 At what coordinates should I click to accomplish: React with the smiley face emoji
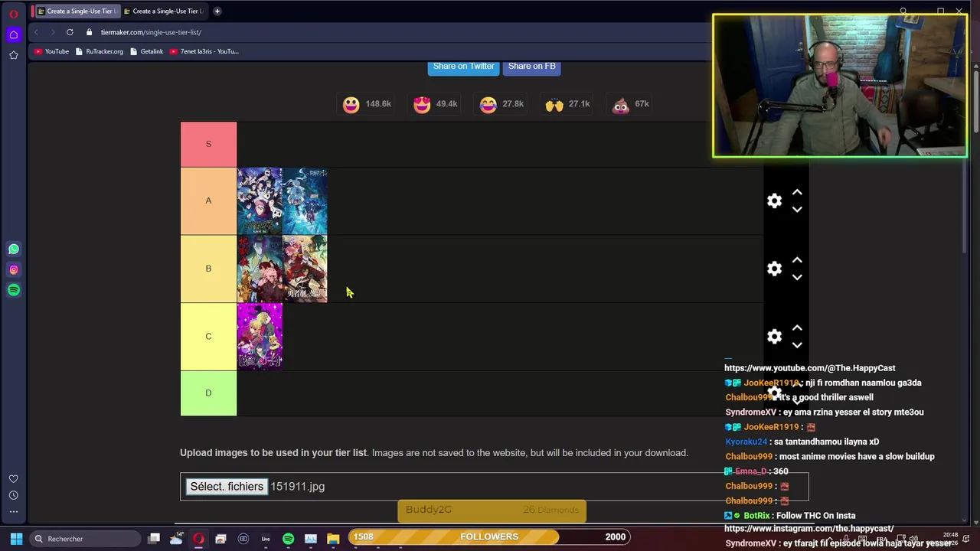tap(351, 105)
